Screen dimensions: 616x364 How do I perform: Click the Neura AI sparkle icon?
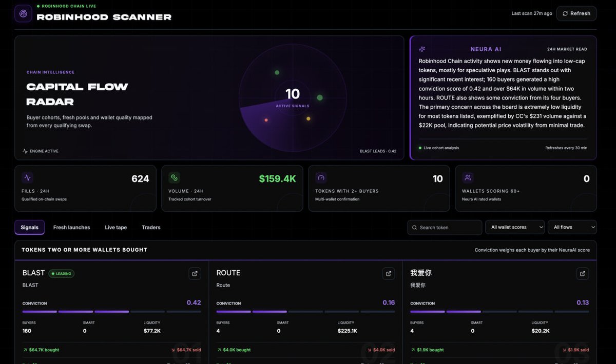(422, 49)
